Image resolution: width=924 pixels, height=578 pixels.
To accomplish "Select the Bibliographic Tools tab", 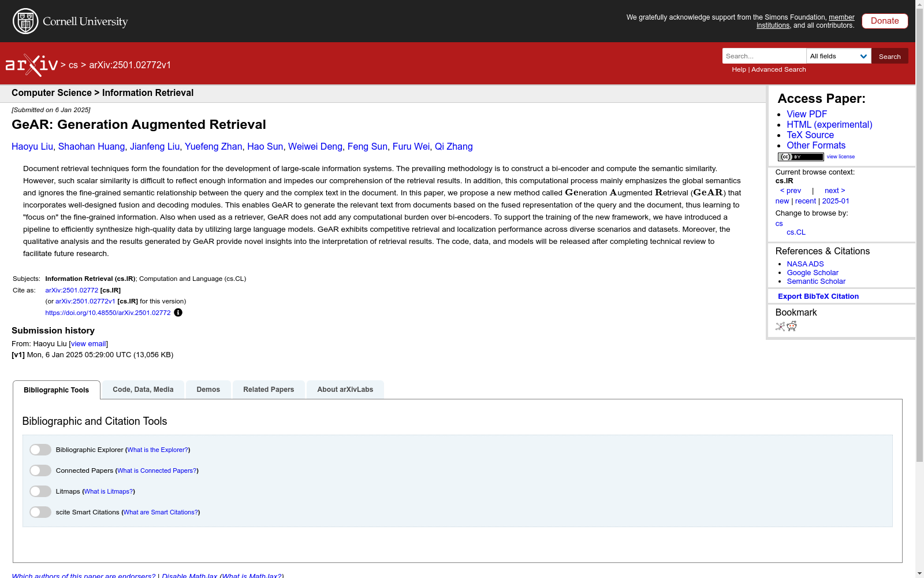I will pyautogui.click(x=57, y=390).
